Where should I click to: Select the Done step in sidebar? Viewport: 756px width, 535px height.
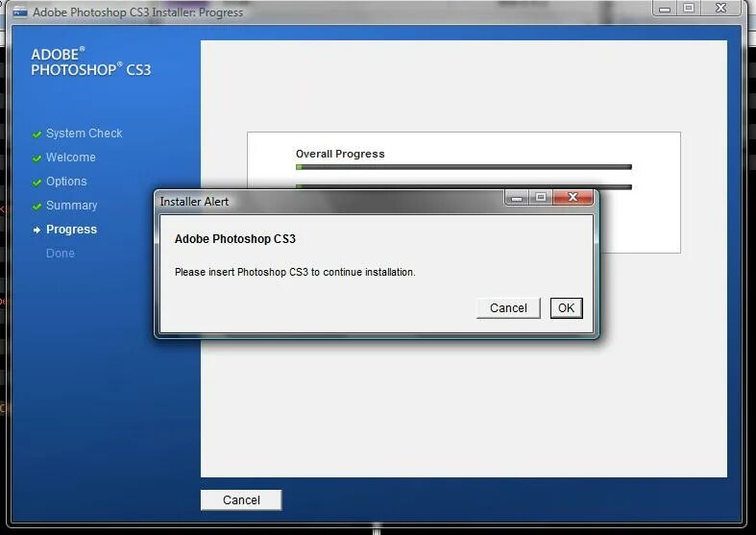[x=61, y=253]
